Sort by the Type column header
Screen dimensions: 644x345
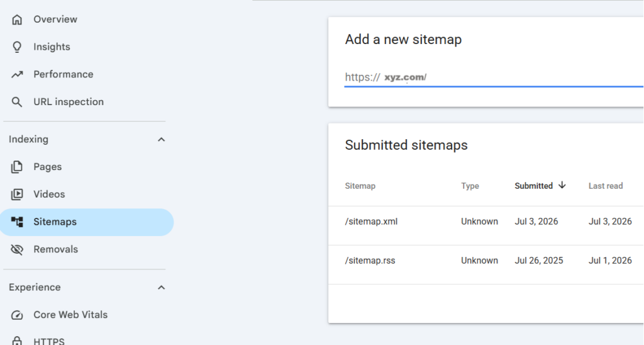(x=470, y=186)
